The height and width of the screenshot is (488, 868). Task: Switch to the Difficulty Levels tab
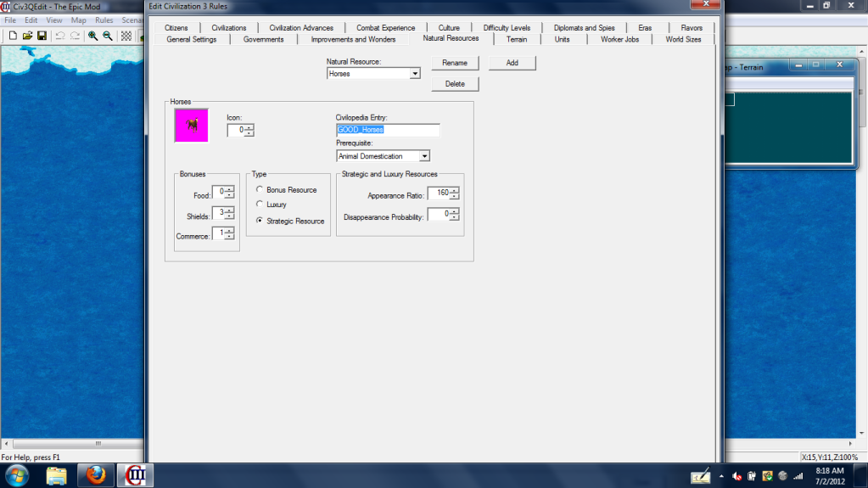coord(507,28)
